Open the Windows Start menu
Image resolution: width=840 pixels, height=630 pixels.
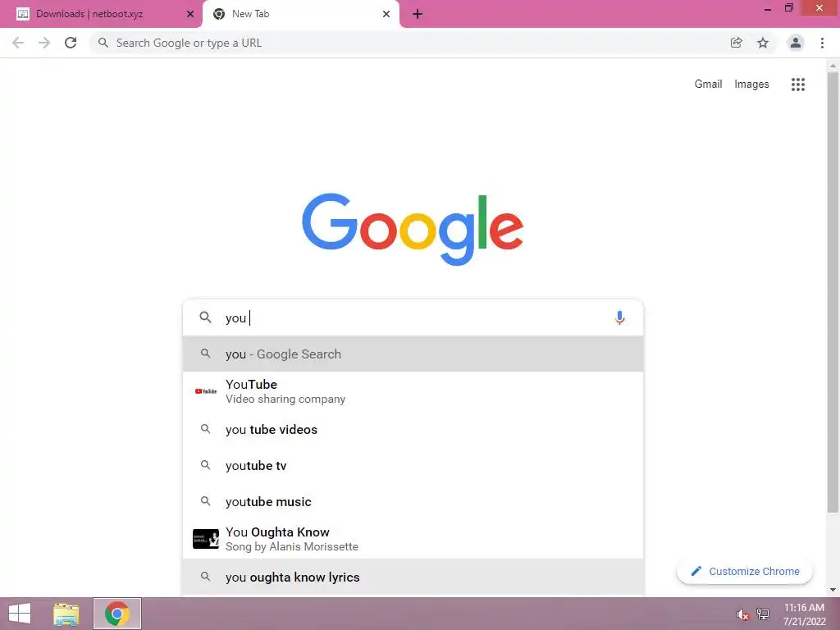pyautogui.click(x=20, y=614)
